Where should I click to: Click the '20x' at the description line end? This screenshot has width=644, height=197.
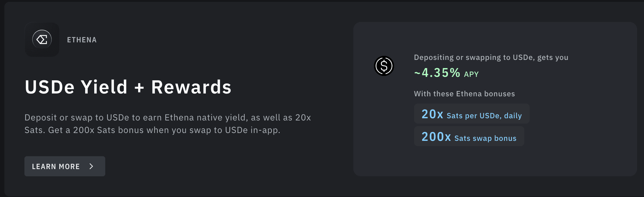(x=303, y=118)
